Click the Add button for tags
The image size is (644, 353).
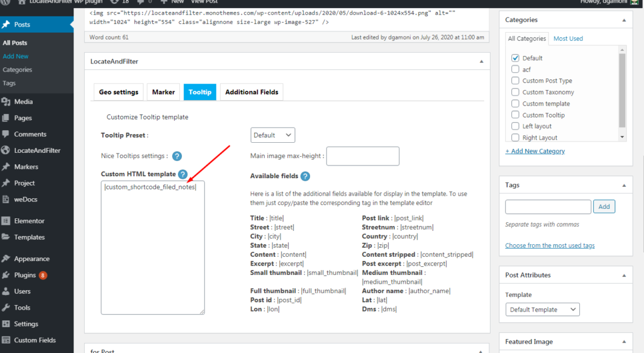click(x=604, y=206)
